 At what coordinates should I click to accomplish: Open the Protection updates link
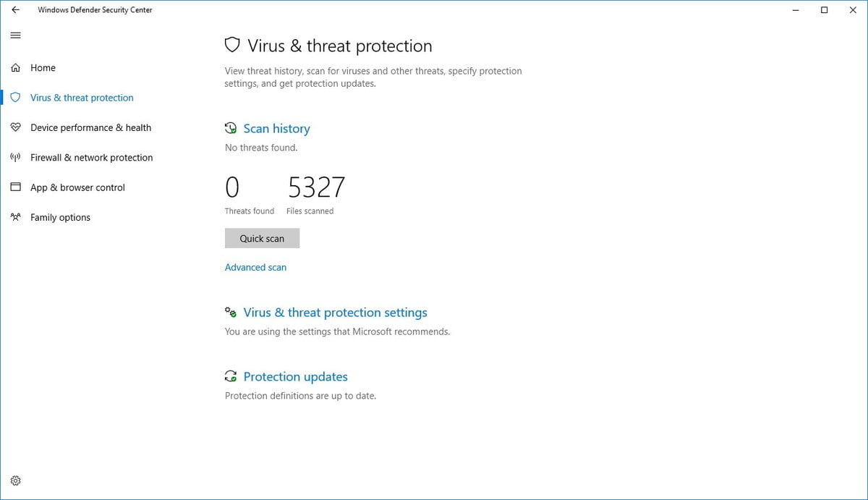point(295,377)
